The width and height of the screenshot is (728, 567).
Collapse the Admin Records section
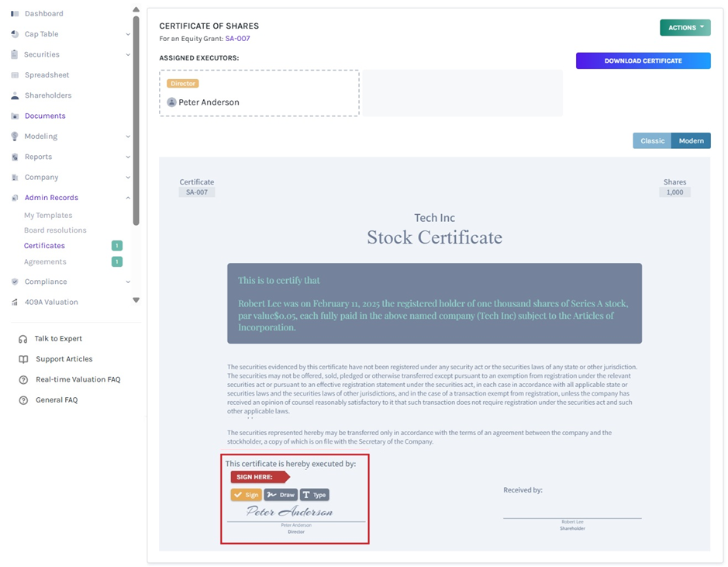[x=128, y=198]
